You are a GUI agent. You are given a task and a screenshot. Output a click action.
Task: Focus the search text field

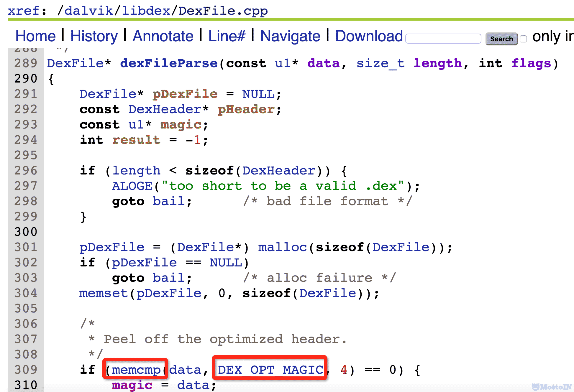[443, 39]
